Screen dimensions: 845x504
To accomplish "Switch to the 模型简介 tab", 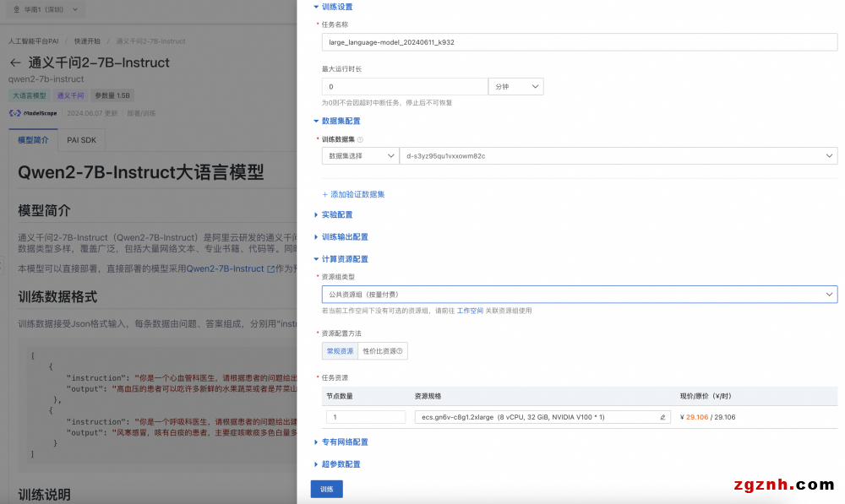I will tap(34, 140).
